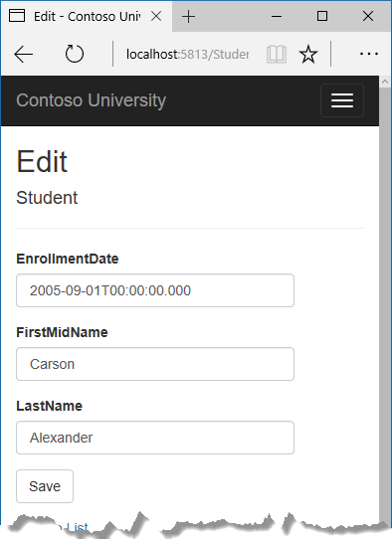Close the Edit - Contoso University tab

(156, 16)
